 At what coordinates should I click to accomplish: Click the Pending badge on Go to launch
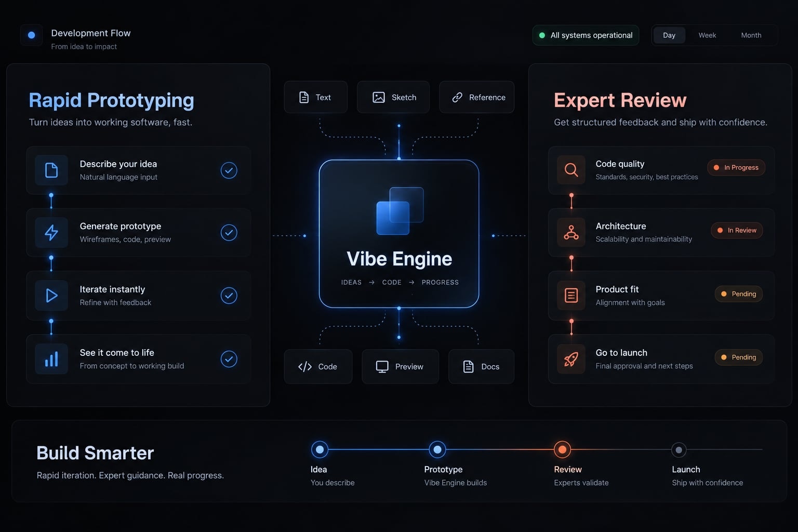[739, 357]
